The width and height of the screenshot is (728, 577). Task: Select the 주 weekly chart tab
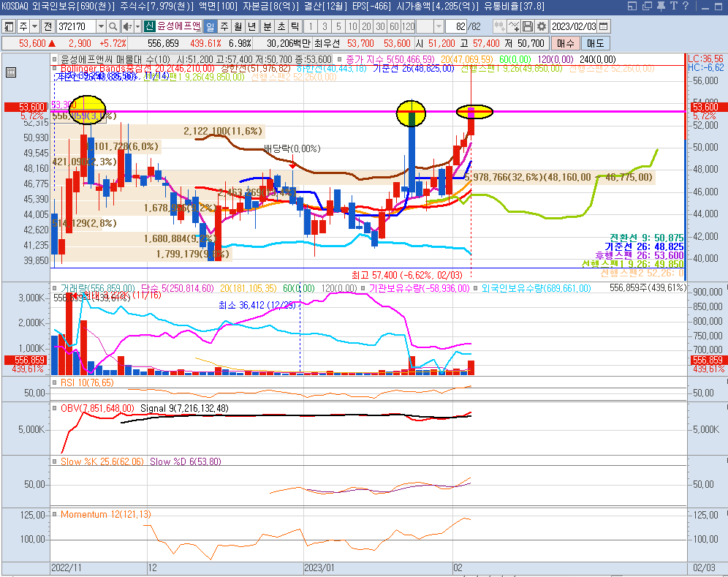click(x=224, y=26)
